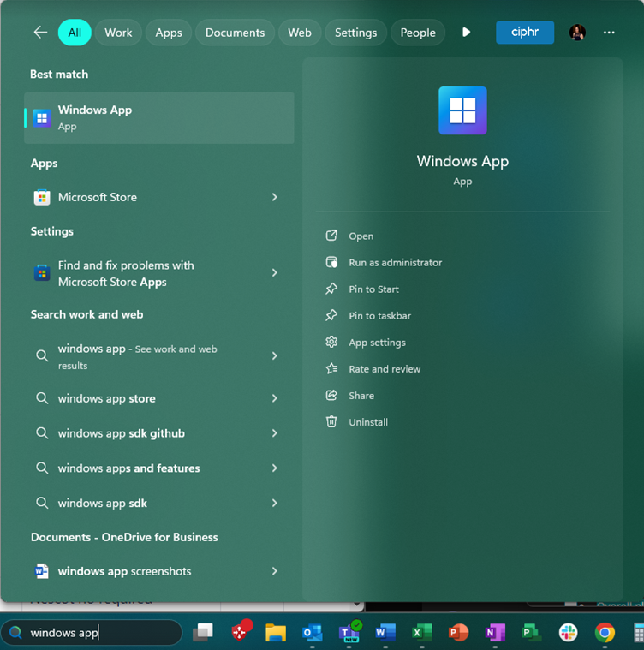Switch to the Documents filter tab

(235, 33)
